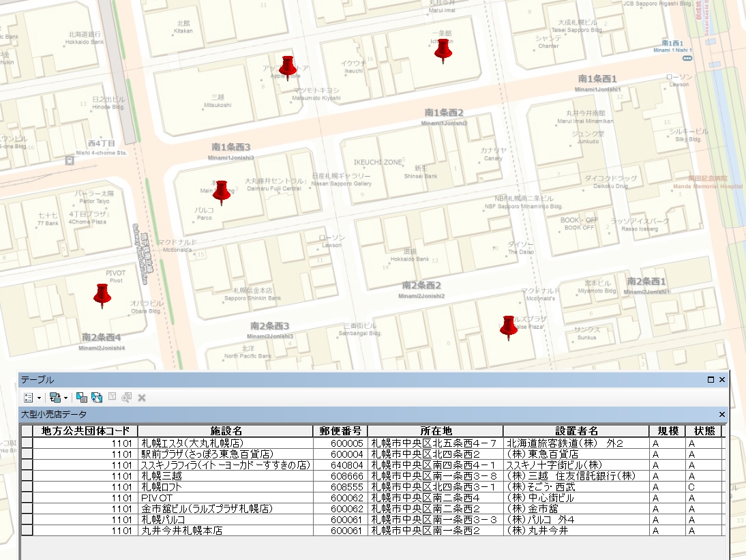
Task: Click the cell 札幌エスタ(大丸札幌店)
Action: click(226, 443)
